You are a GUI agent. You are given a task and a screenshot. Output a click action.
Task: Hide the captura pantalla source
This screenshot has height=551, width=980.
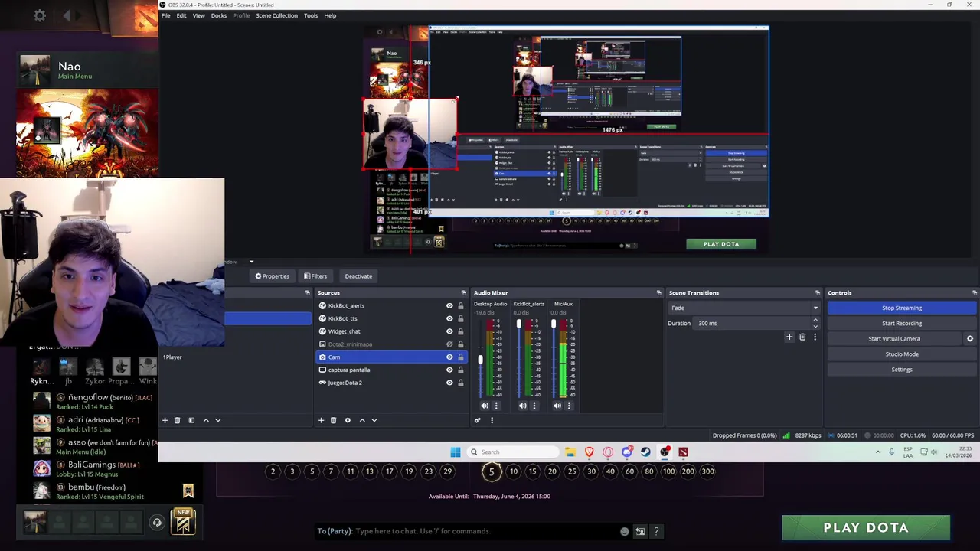coord(449,370)
